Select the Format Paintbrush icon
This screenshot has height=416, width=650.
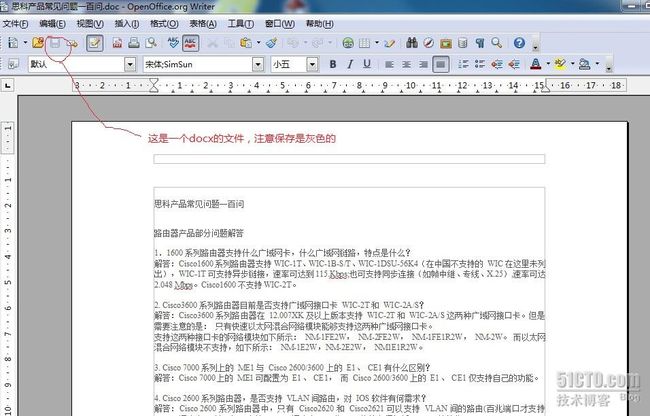point(272,43)
